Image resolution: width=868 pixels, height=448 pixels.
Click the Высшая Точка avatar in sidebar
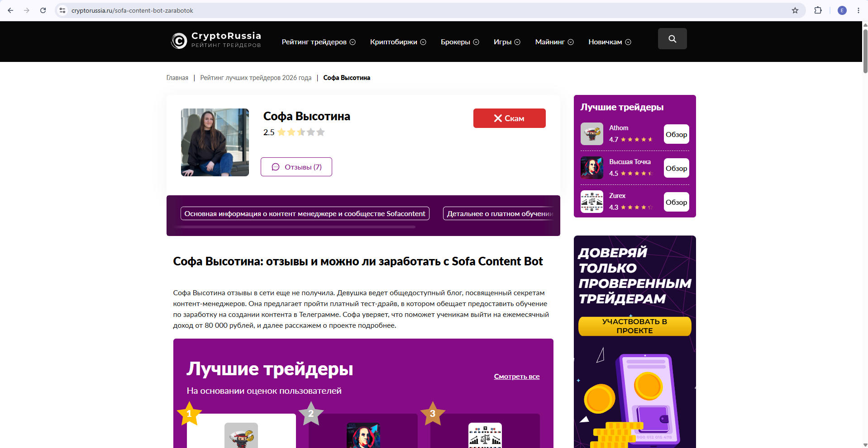(592, 168)
